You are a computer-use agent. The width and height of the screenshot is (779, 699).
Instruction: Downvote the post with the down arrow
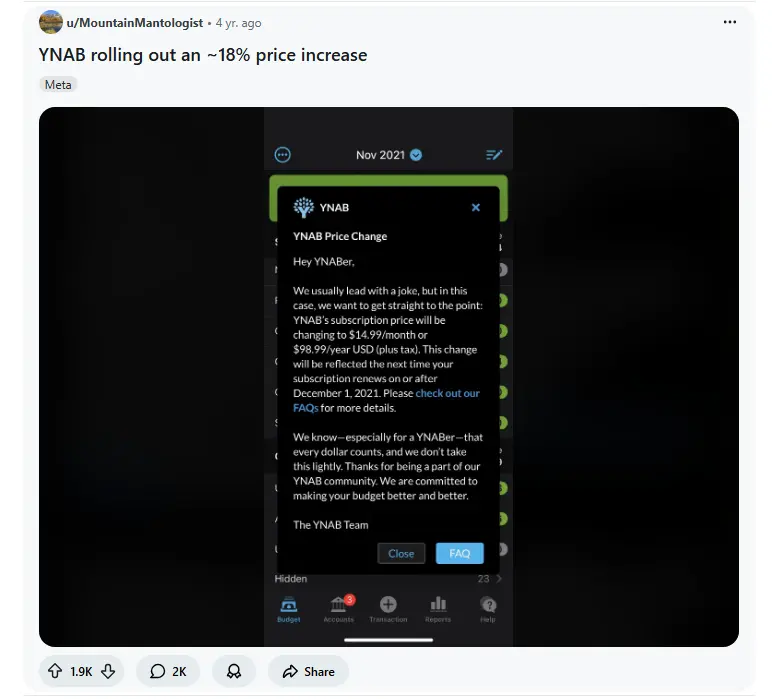pyautogui.click(x=108, y=671)
